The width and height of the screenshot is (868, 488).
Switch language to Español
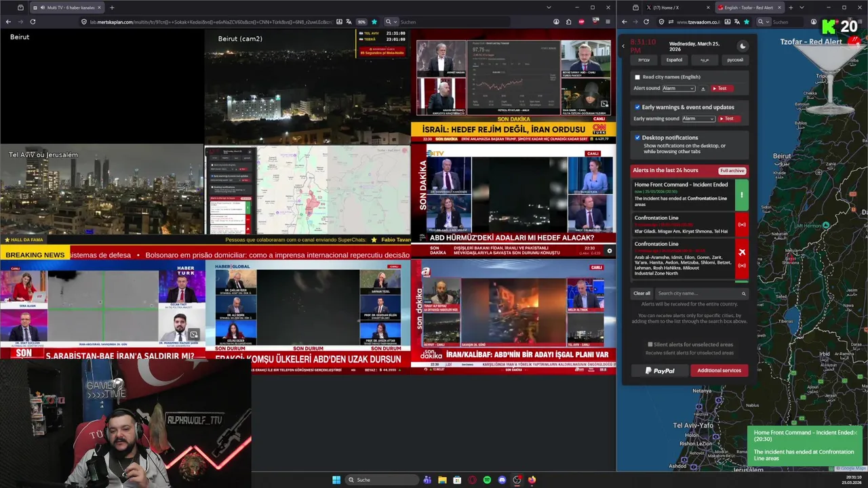click(674, 60)
